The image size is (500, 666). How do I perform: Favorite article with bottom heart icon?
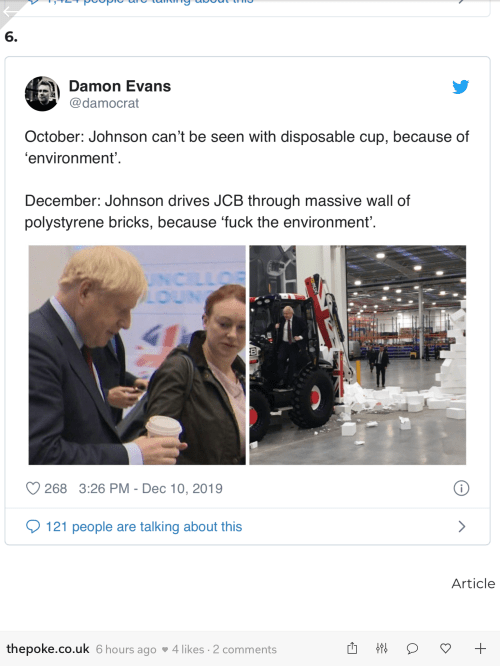coord(445,648)
